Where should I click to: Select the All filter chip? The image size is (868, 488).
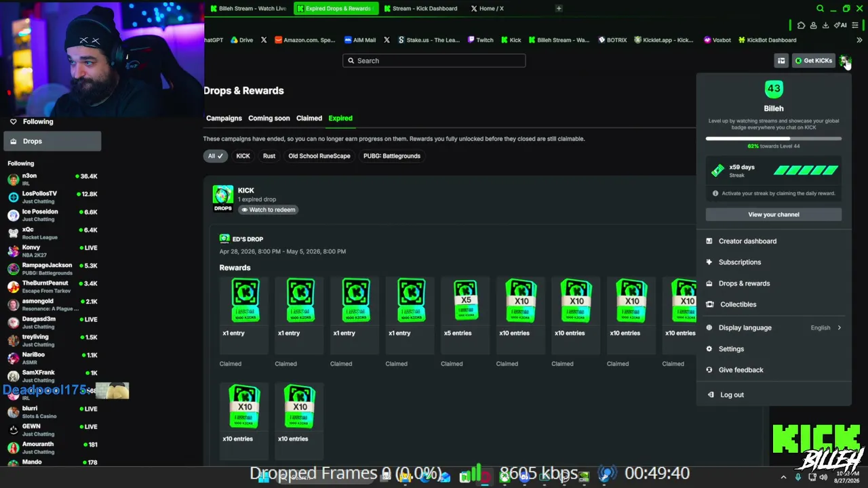[215, 156]
